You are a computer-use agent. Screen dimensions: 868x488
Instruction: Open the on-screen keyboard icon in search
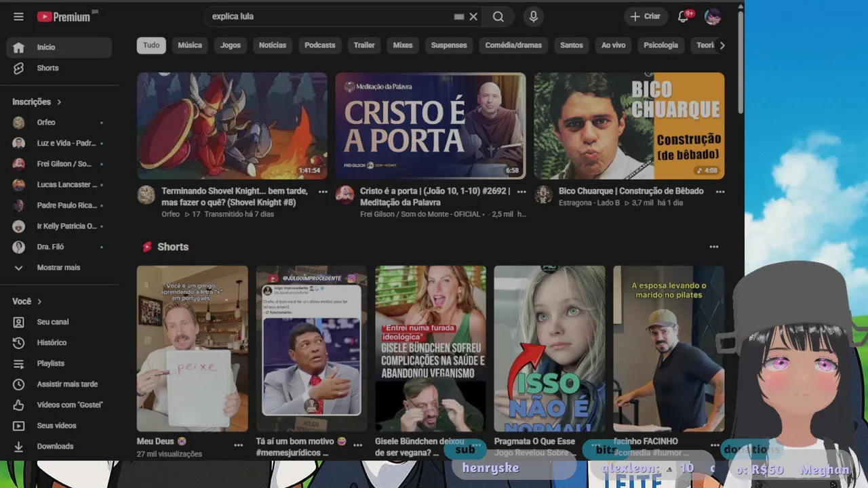click(459, 16)
